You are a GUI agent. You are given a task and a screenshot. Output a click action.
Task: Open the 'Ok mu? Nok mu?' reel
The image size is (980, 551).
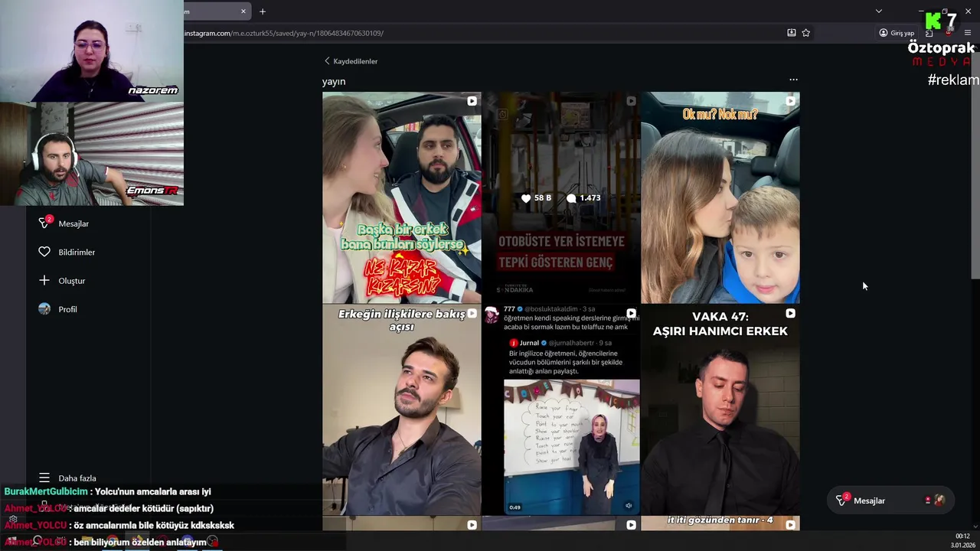click(720, 197)
